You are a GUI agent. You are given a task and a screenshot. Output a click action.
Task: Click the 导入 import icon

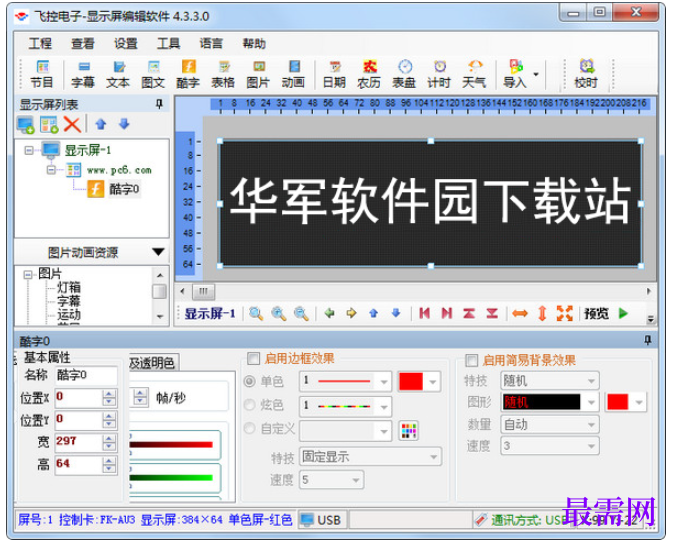click(x=515, y=74)
